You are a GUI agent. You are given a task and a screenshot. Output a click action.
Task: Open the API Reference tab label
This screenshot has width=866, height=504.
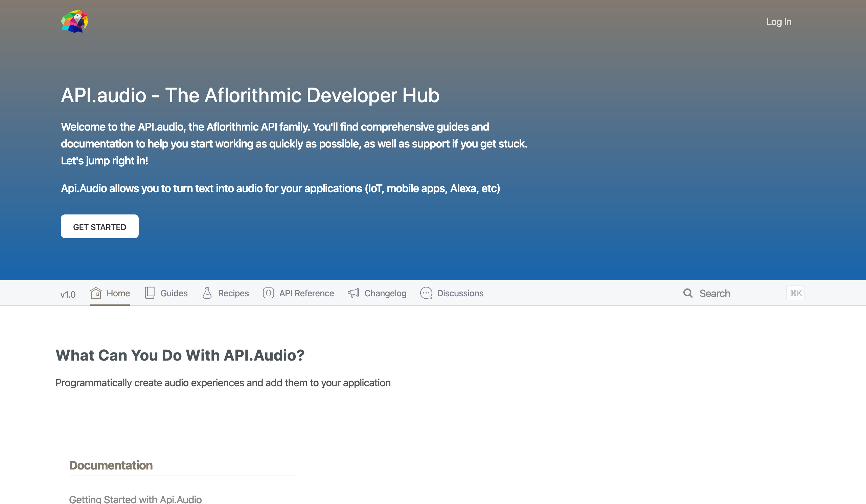[x=306, y=293]
